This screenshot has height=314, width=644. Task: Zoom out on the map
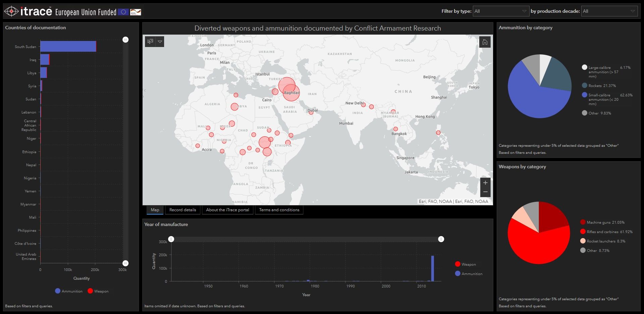pos(485,192)
